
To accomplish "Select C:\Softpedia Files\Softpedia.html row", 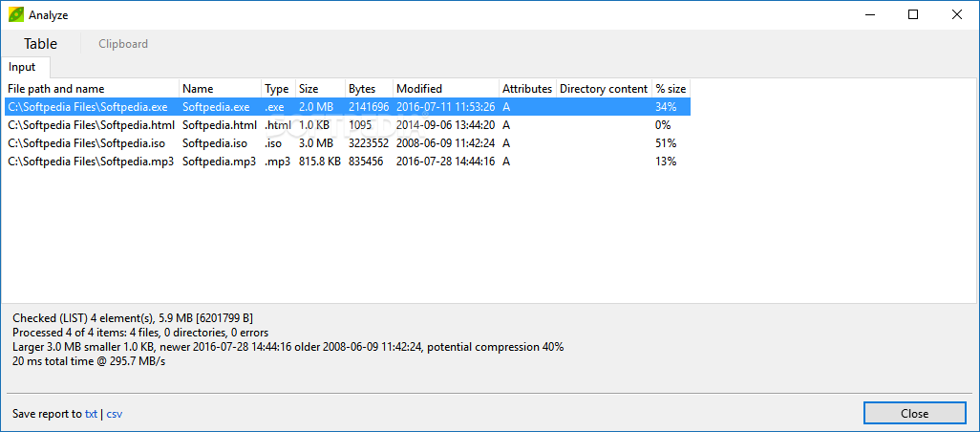I will [x=348, y=125].
